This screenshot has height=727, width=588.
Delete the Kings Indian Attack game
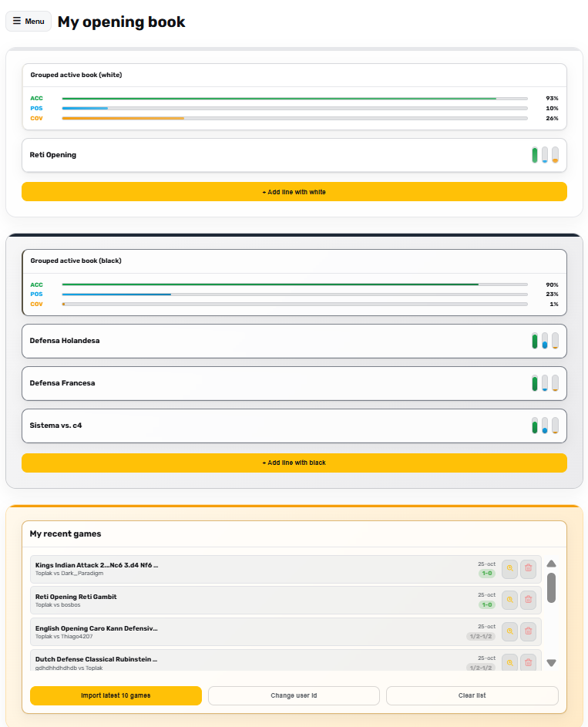[528, 569]
